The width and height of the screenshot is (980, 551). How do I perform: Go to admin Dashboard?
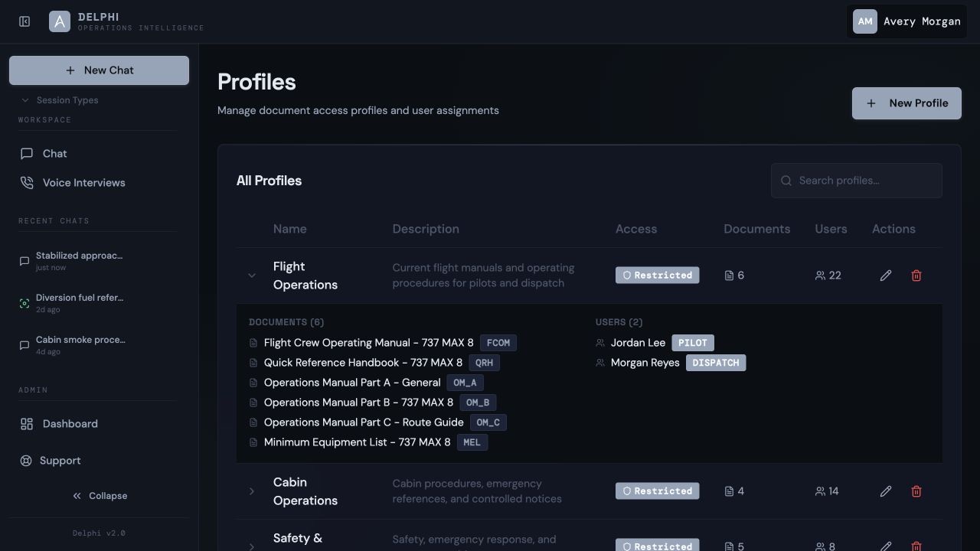coord(99,424)
